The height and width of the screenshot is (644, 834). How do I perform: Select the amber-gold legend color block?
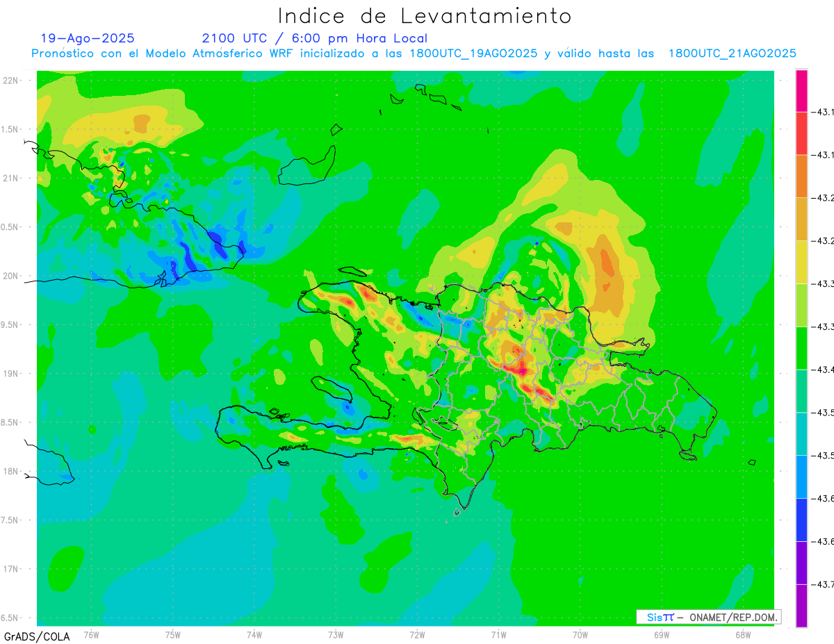(801, 220)
